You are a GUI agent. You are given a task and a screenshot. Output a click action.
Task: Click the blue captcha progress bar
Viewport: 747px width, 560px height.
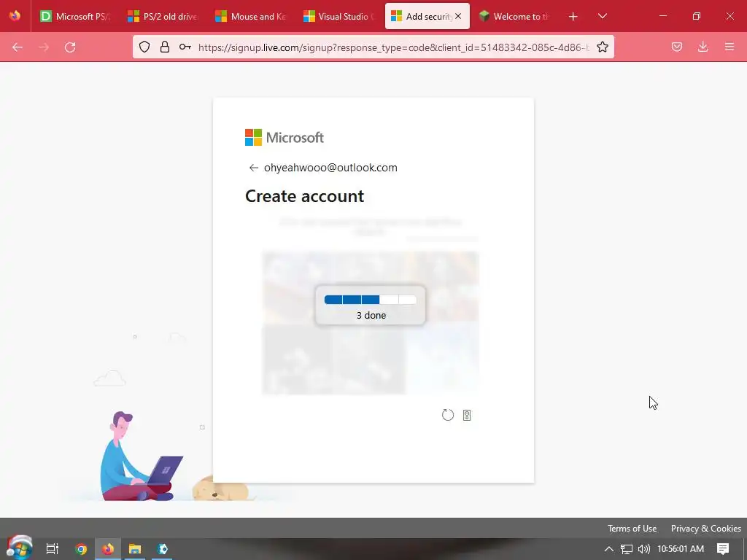click(x=371, y=300)
